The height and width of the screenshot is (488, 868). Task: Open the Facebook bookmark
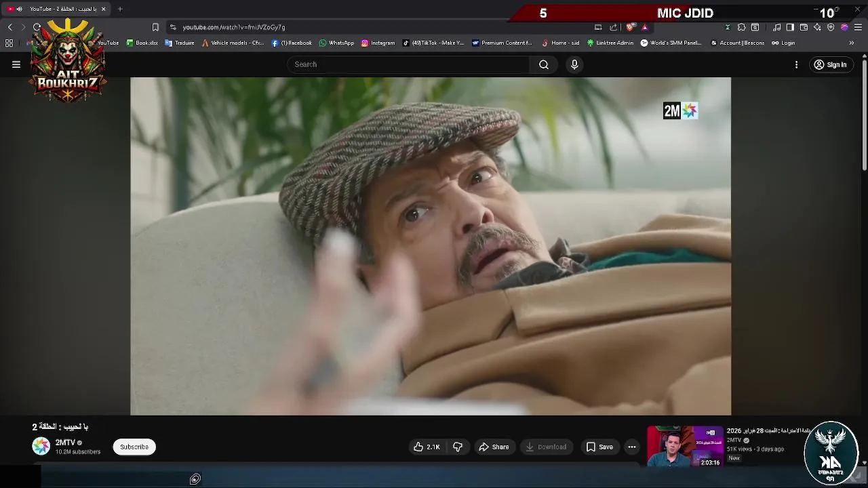(292, 43)
